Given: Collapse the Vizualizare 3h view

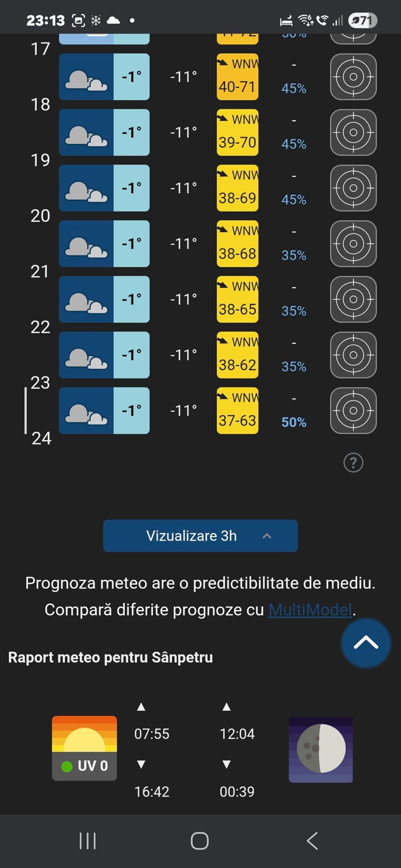Looking at the screenshot, I should point(200,536).
